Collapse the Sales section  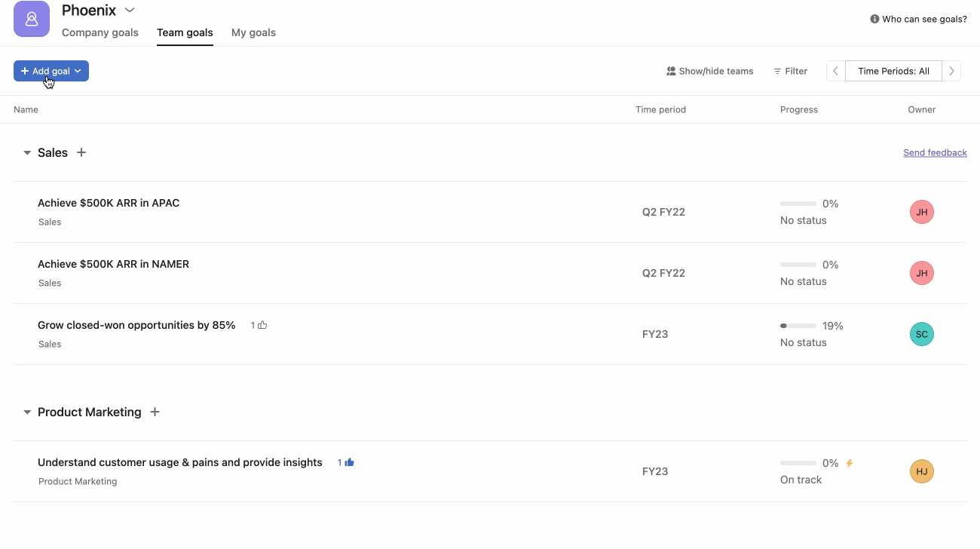26,152
